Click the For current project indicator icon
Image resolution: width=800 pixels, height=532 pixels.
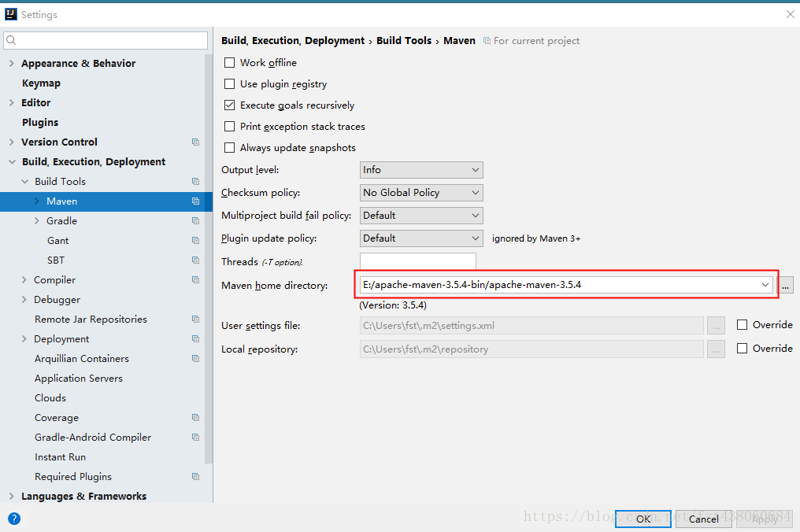(x=487, y=41)
